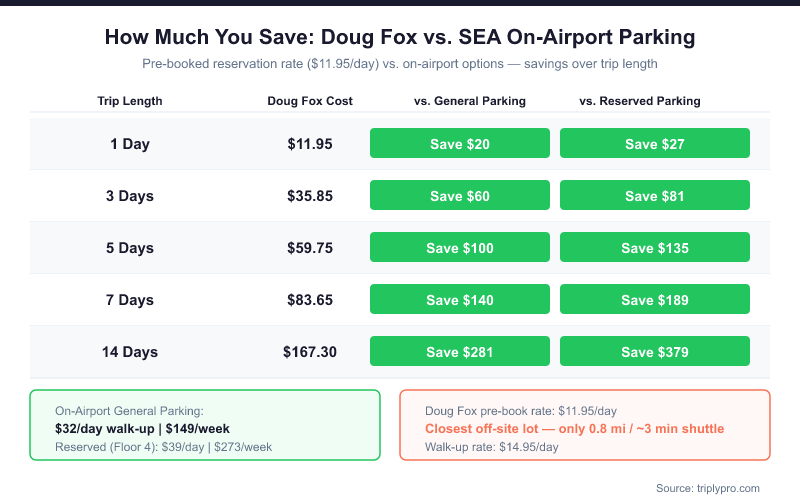
Task: Click the $167.30 cost value
Action: click(310, 352)
